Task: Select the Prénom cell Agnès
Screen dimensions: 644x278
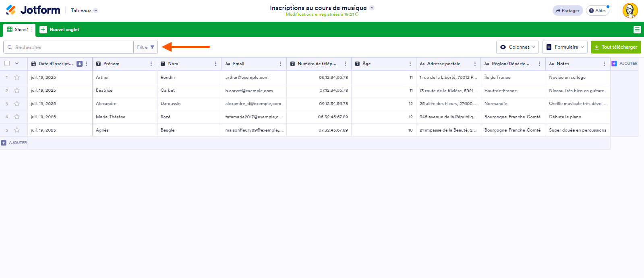Action: 124,130
